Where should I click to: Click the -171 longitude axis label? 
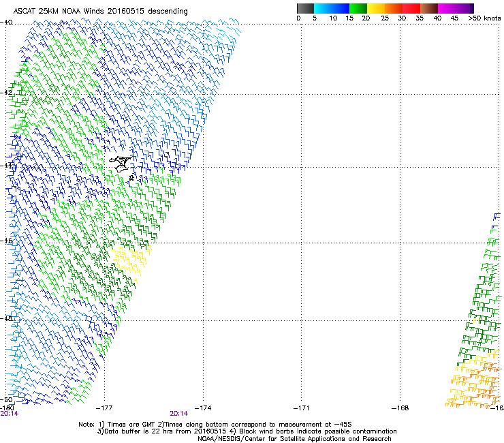(301, 408)
